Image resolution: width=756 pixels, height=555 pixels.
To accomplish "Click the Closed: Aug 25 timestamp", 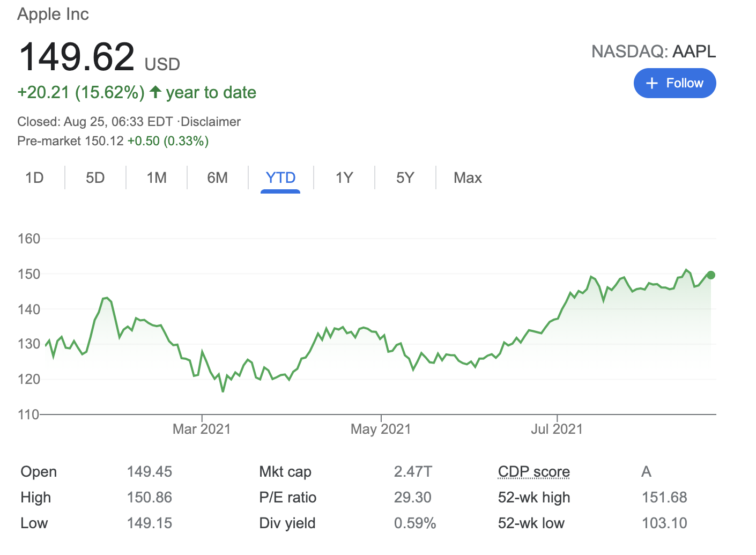I will coord(95,122).
